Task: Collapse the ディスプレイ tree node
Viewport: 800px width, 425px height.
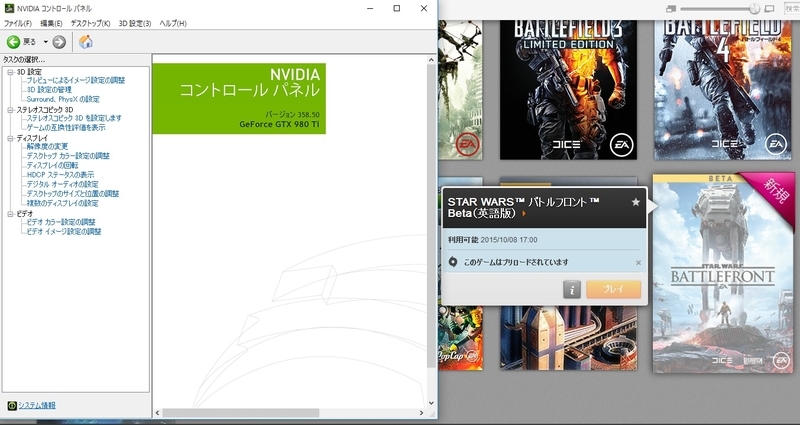Action: [x=11, y=138]
